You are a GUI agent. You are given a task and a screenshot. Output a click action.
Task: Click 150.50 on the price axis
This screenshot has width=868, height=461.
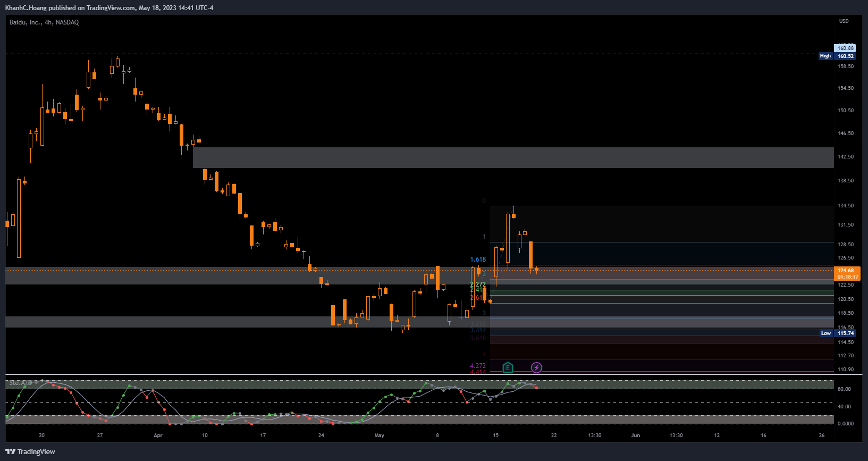click(846, 111)
